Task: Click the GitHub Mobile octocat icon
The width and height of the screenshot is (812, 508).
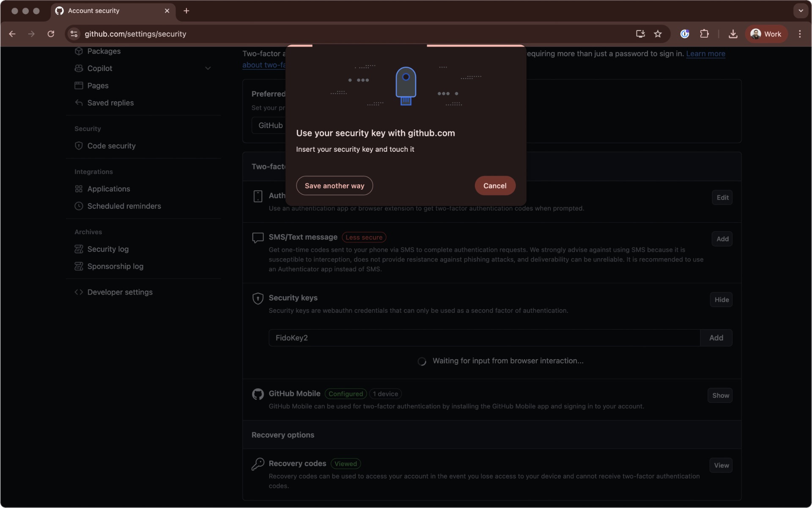Action: (x=258, y=394)
